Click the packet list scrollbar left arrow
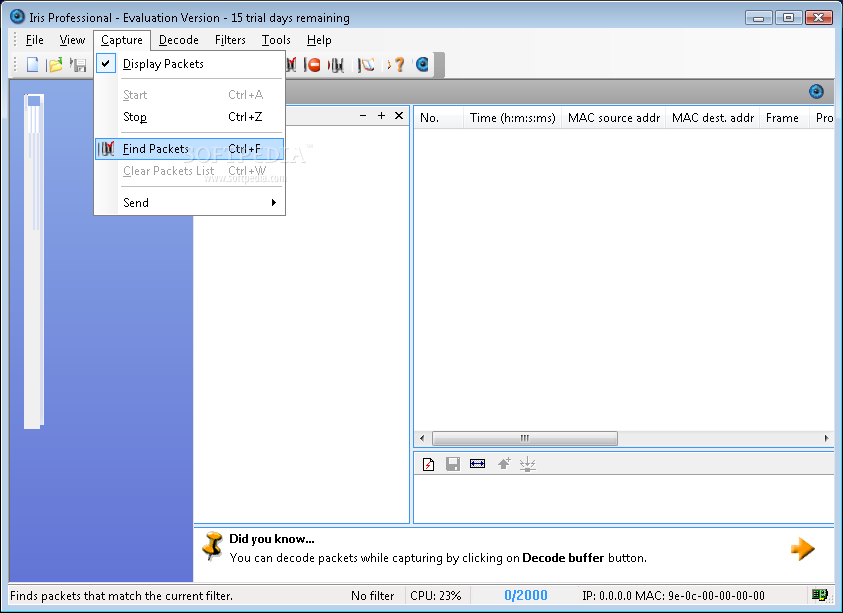Viewport: 843px width, 613px height. coord(422,438)
